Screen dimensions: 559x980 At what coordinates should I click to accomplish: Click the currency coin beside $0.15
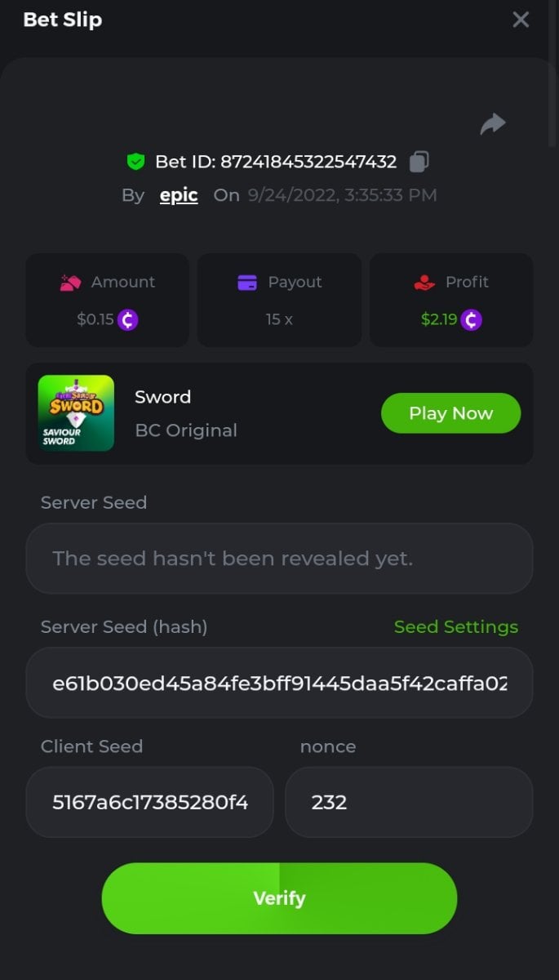(127, 319)
